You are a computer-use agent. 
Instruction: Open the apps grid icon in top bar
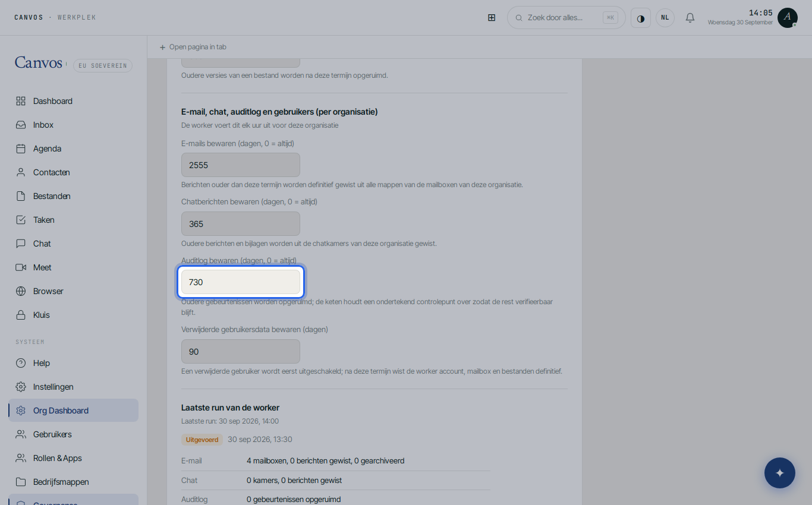click(x=492, y=18)
